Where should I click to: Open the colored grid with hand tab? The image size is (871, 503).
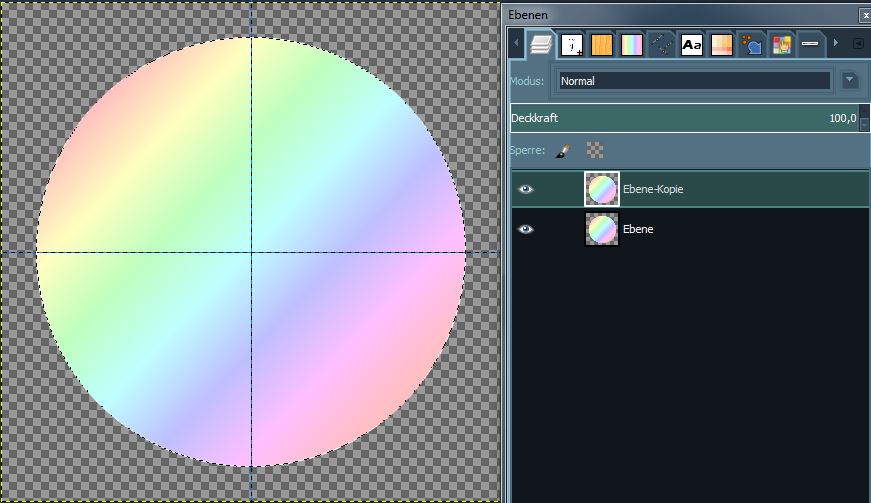(x=782, y=44)
